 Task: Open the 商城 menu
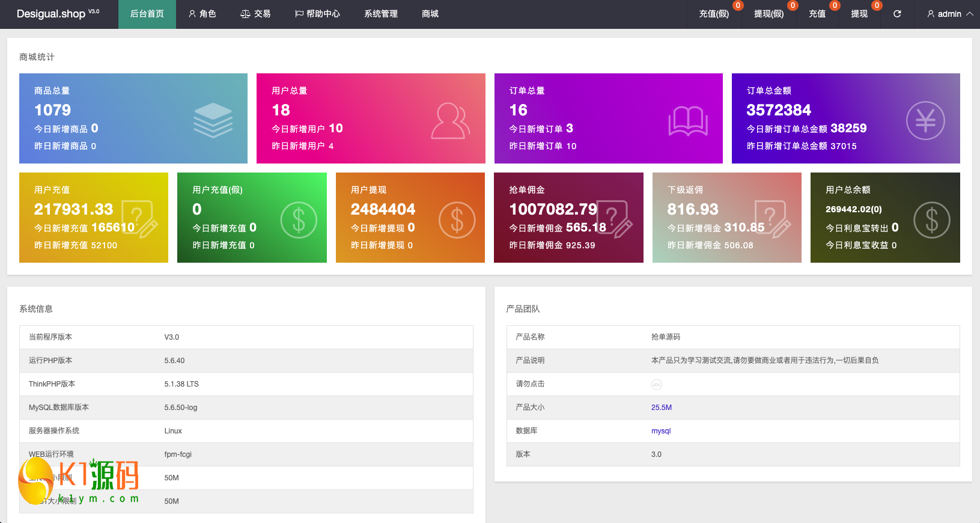(430, 14)
